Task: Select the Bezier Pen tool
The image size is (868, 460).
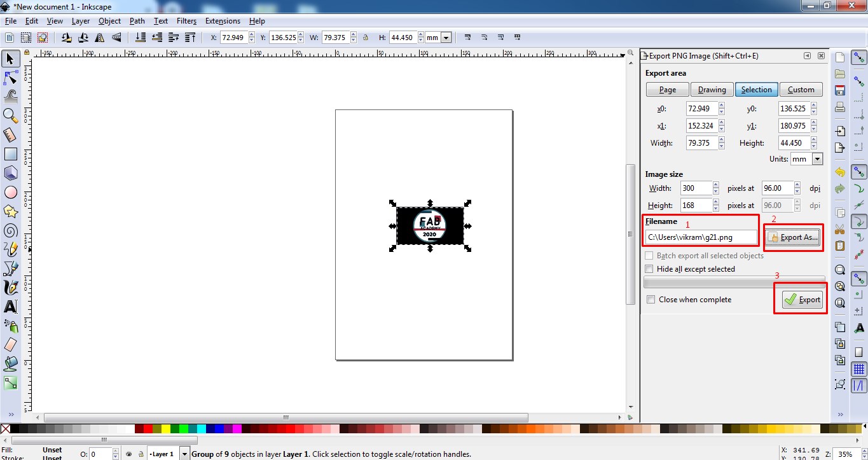Action: point(10,268)
